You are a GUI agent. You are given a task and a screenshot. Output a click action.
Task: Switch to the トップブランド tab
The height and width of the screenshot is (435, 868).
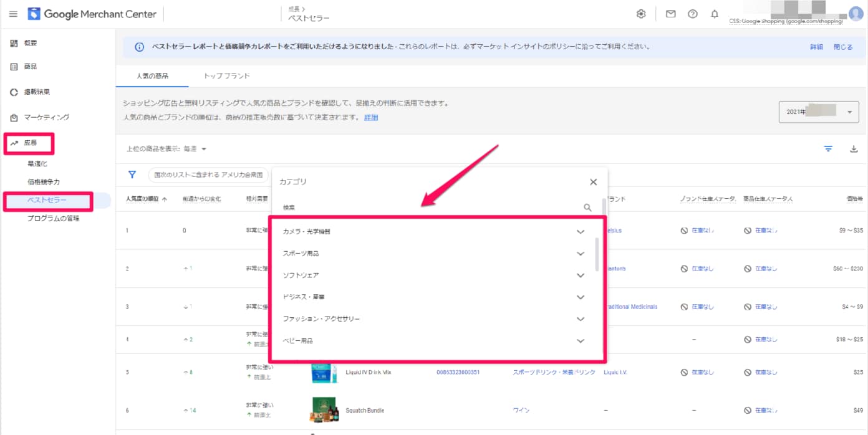tap(226, 76)
